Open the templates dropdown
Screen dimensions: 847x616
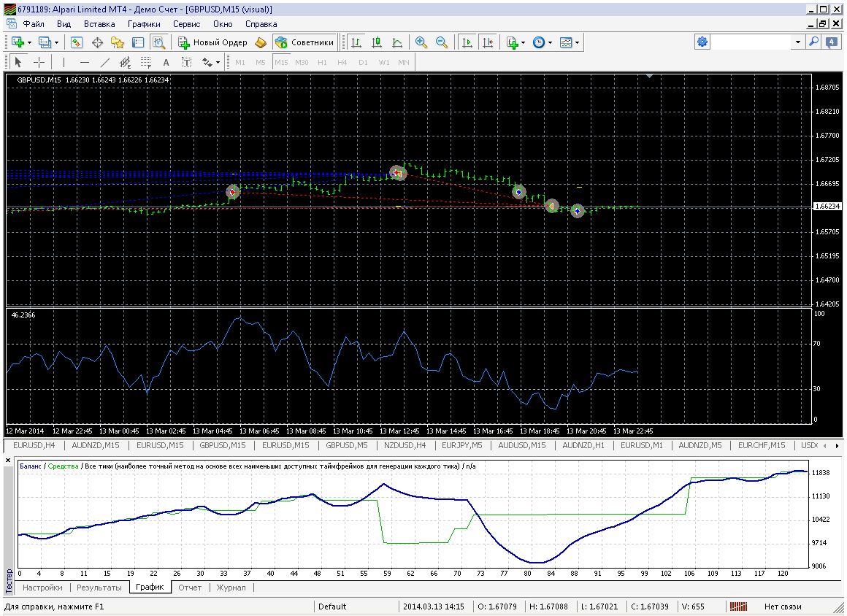[577, 42]
